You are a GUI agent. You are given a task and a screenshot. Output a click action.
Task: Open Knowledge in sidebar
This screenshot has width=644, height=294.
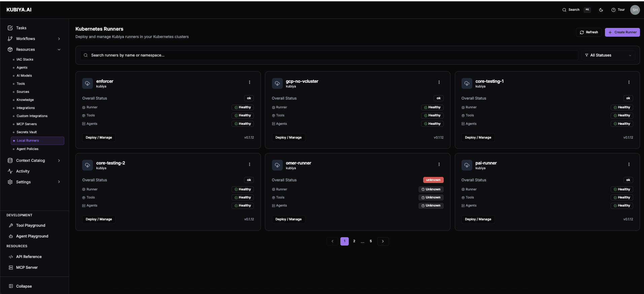point(25,100)
